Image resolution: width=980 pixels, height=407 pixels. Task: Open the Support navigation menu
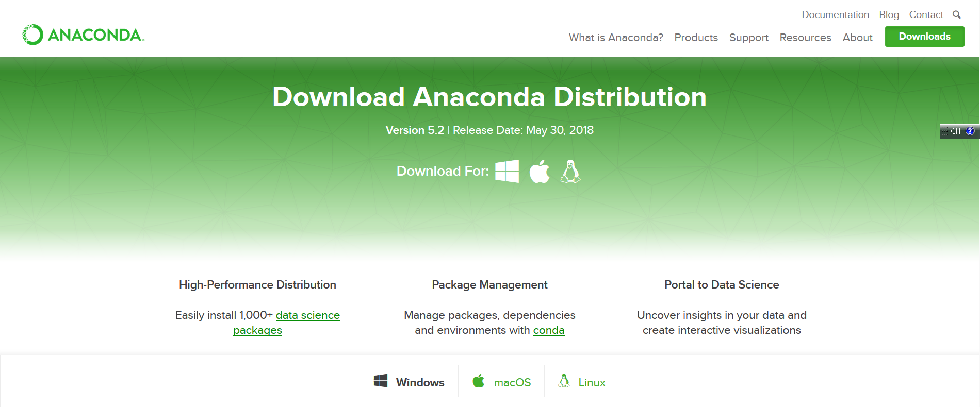click(x=748, y=38)
